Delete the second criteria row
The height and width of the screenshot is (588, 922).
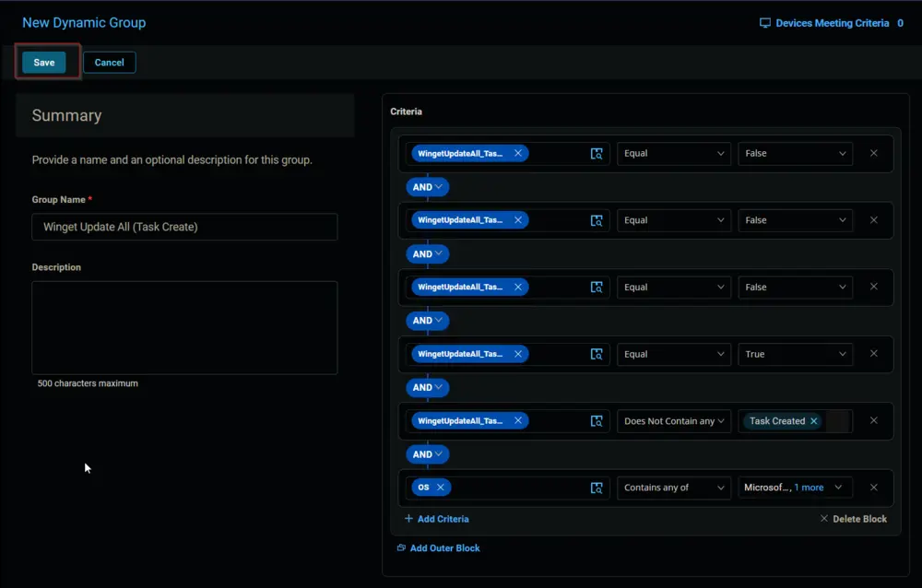coord(874,220)
